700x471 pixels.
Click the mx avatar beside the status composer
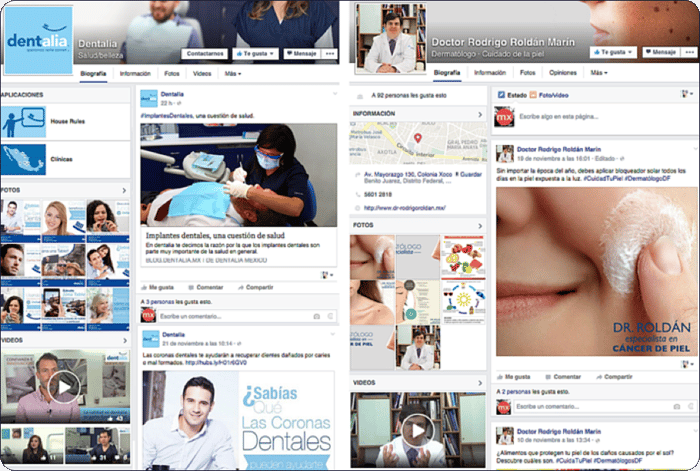point(504,117)
